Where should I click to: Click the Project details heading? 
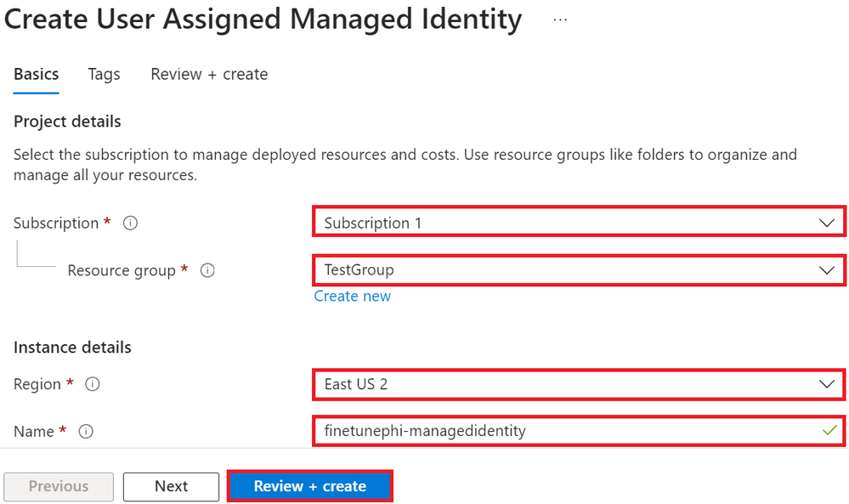[x=67, y=122]
